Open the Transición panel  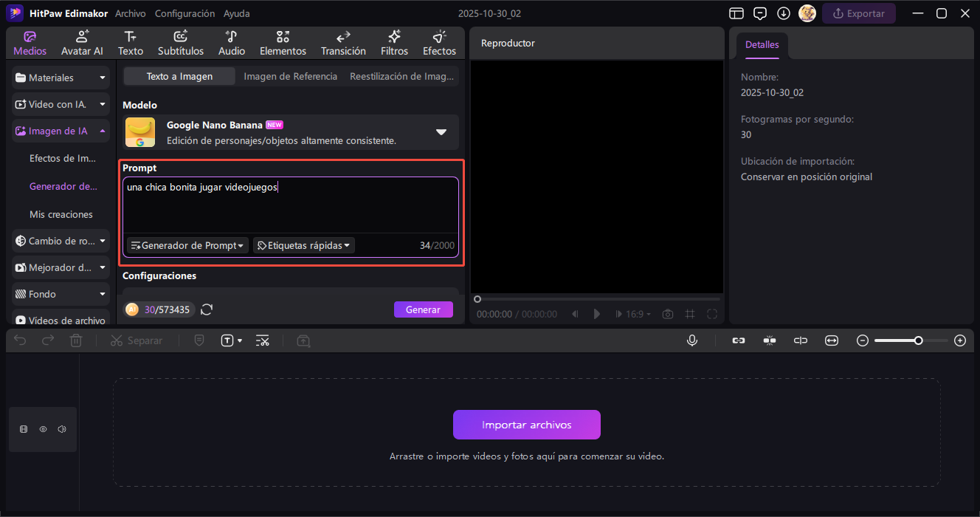click(x=343, y=43)
